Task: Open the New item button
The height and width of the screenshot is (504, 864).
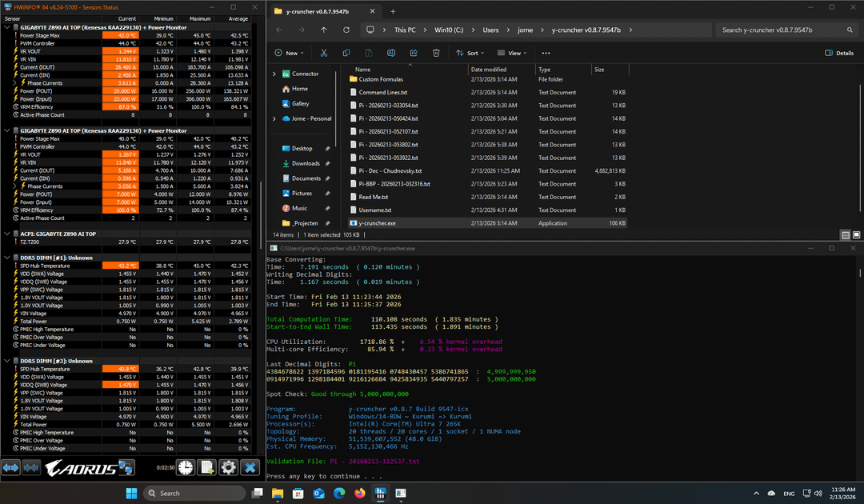Action: (x=290, y=53)
